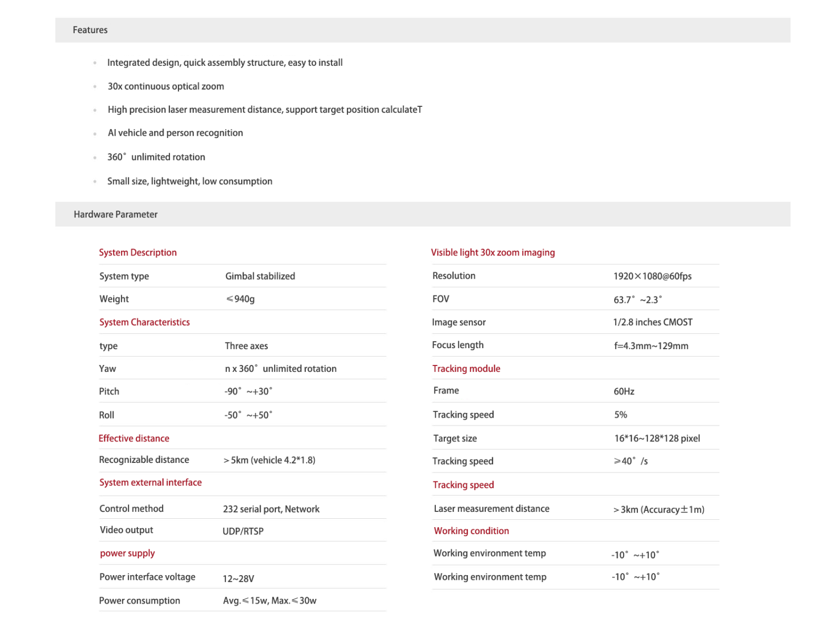Select the Laser measurement distance row label
The height and width of the screenshot is (632, 840).
tap(492, 509)
